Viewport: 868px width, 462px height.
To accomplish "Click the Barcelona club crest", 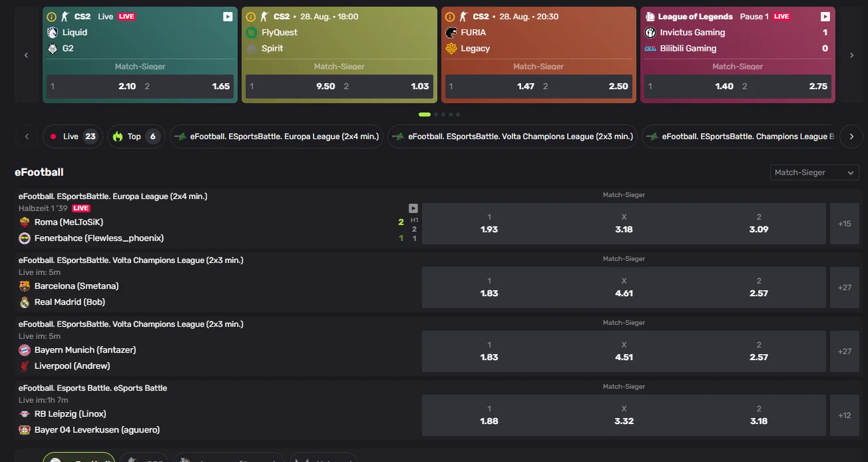I will pyautogui.click(x=25, y=286).
